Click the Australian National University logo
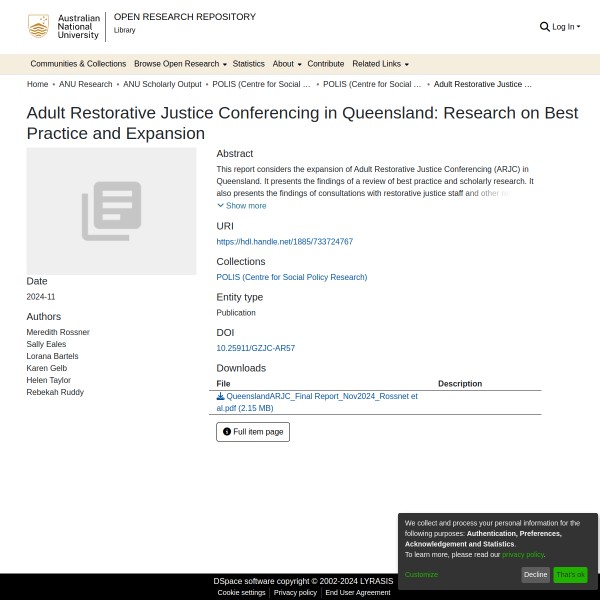Screen dimensions: 600x600 coord(64,27)
